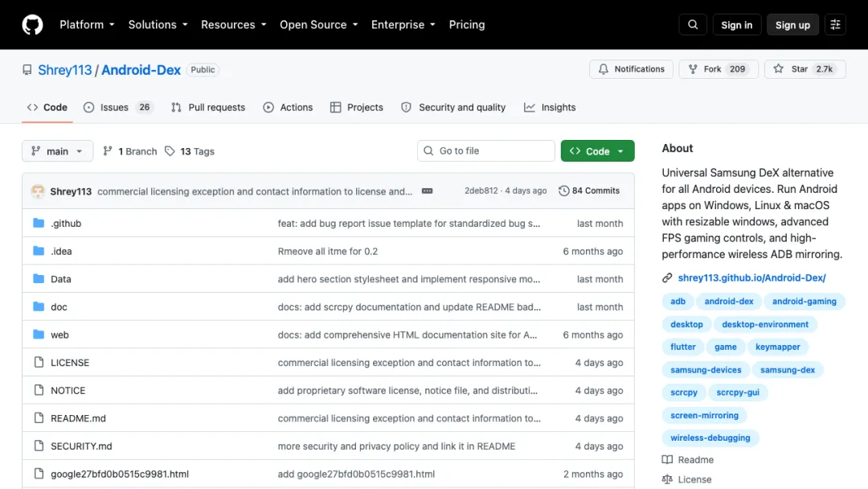Open search via magnifier icon
The image size is (868, 489).
coord(693,25)
